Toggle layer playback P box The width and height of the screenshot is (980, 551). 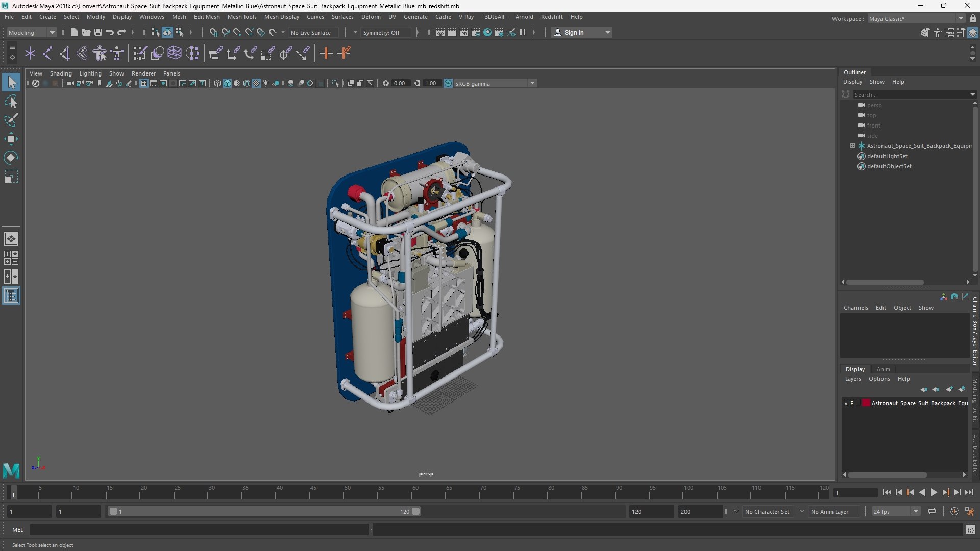pyautogui.click(x=852, y=403)
